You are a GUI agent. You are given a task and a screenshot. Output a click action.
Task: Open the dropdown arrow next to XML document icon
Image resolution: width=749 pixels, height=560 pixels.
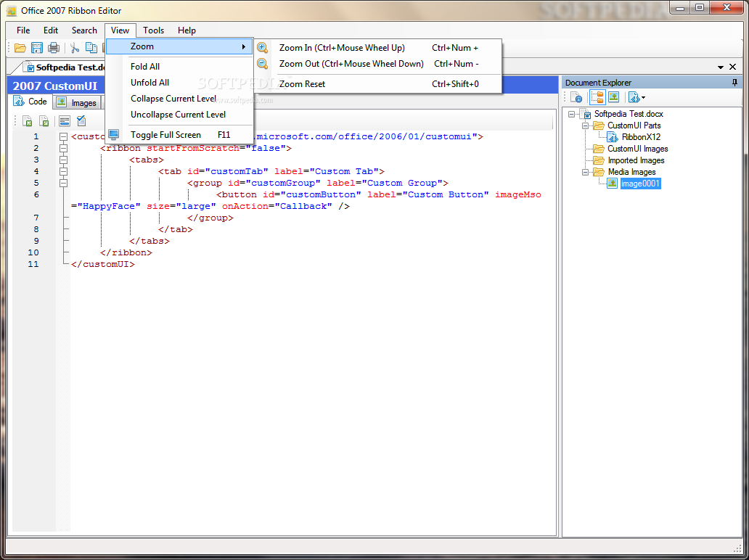click(x=644, y=98)
